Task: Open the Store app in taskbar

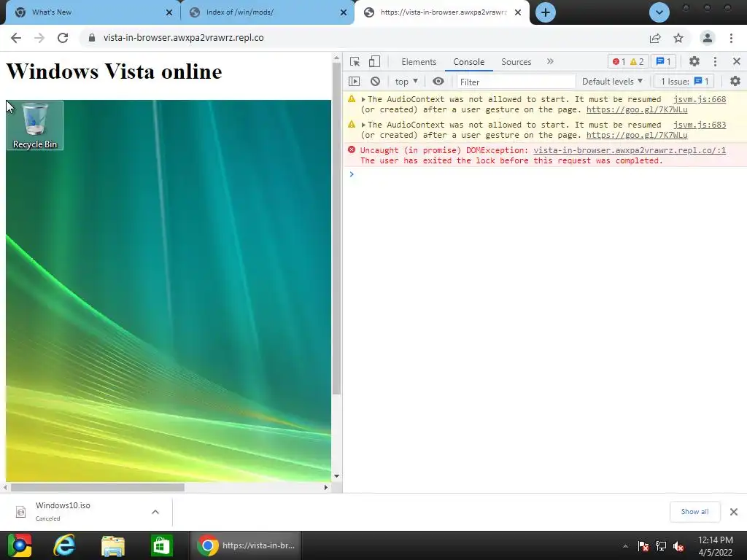Action: click(x=161, y=545)
